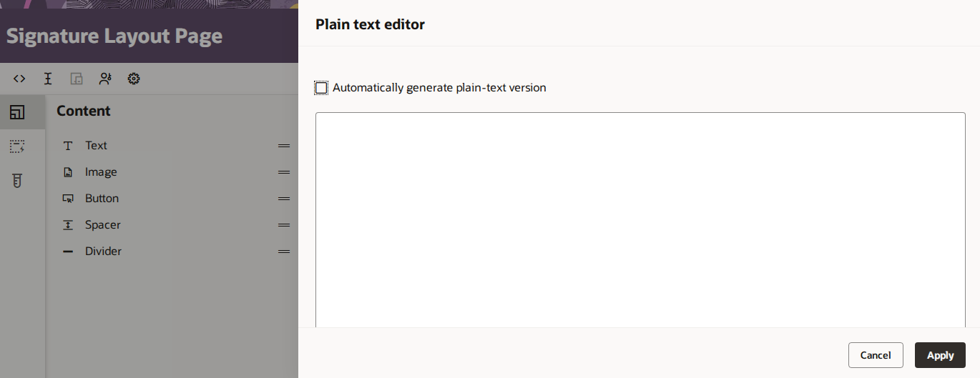Enable Automatically generate plain-text version checkbox
This screenshot has width=980, height=378.
click(322, 88)
